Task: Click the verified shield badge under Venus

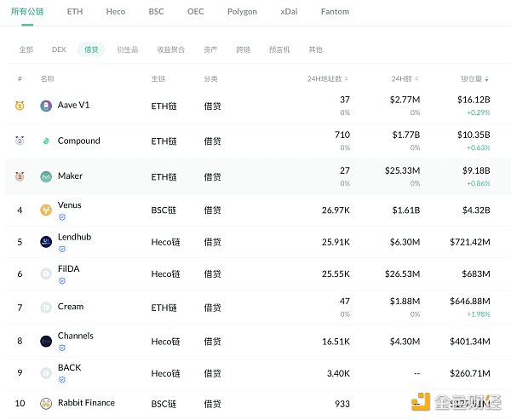Action: [62, 217]
